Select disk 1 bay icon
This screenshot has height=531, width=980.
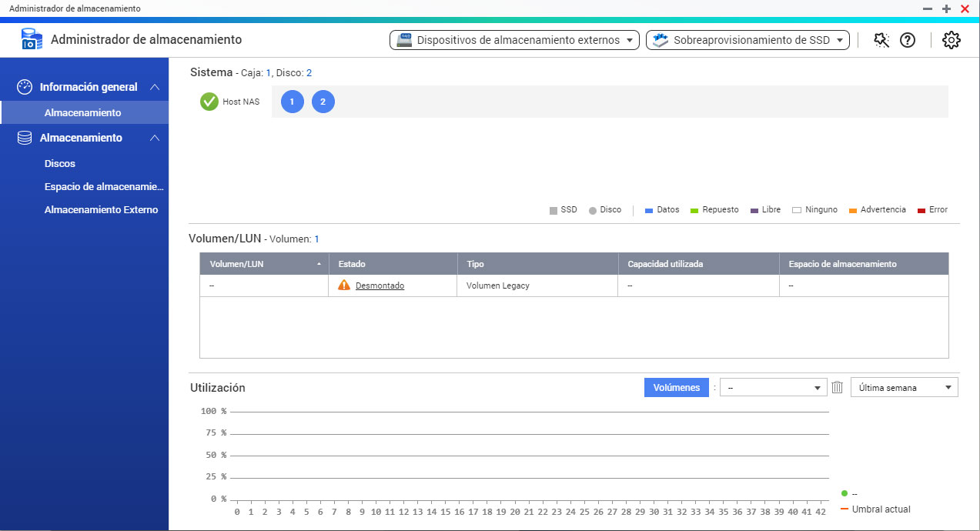[293, 102]
